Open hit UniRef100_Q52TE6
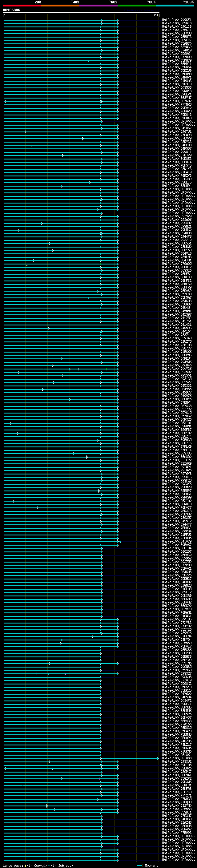This screenshot has height=868, width=197. point(177,629)
